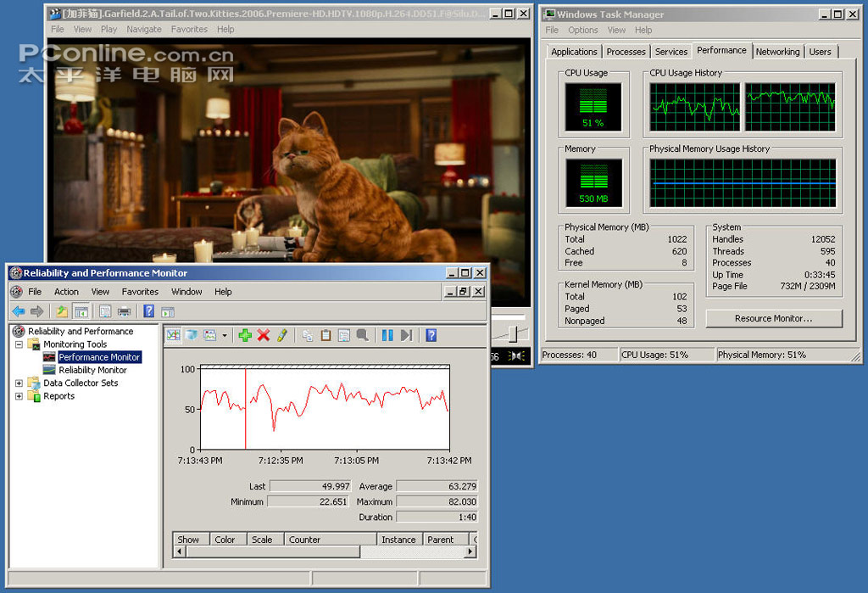Open File menu in Performance Monitor
Screen dimensions: 868x593
coord(35,292)
